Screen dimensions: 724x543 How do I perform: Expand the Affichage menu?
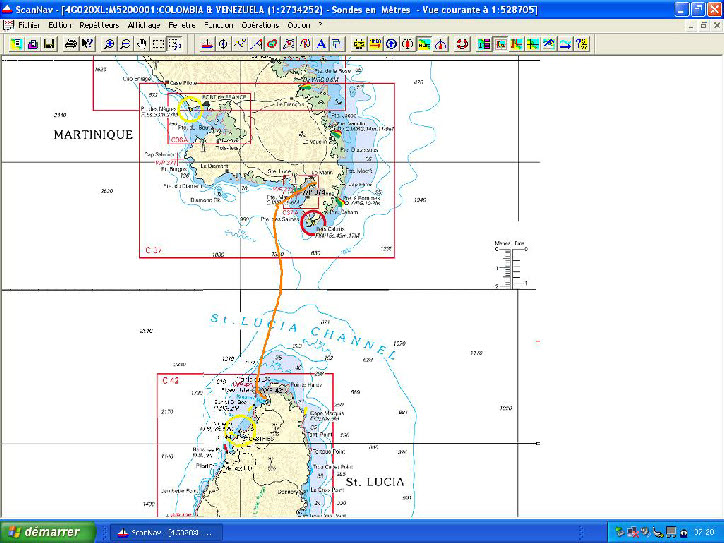pos(144,23)
